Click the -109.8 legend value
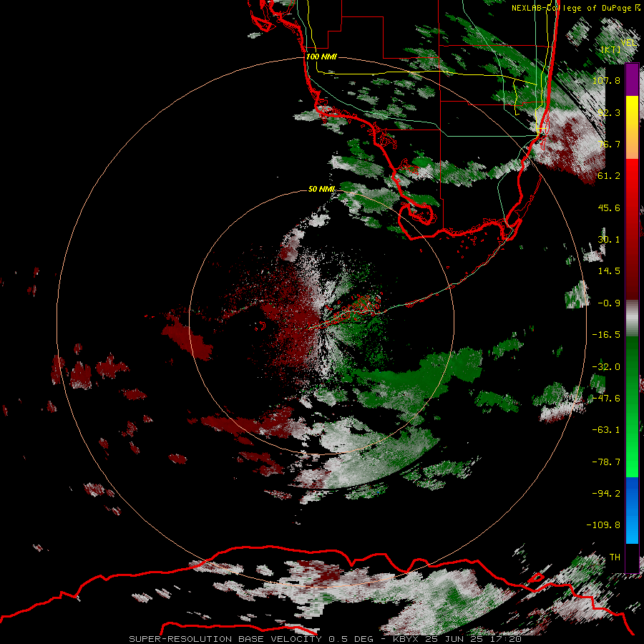The image size is (644, 644). point(603,525)
